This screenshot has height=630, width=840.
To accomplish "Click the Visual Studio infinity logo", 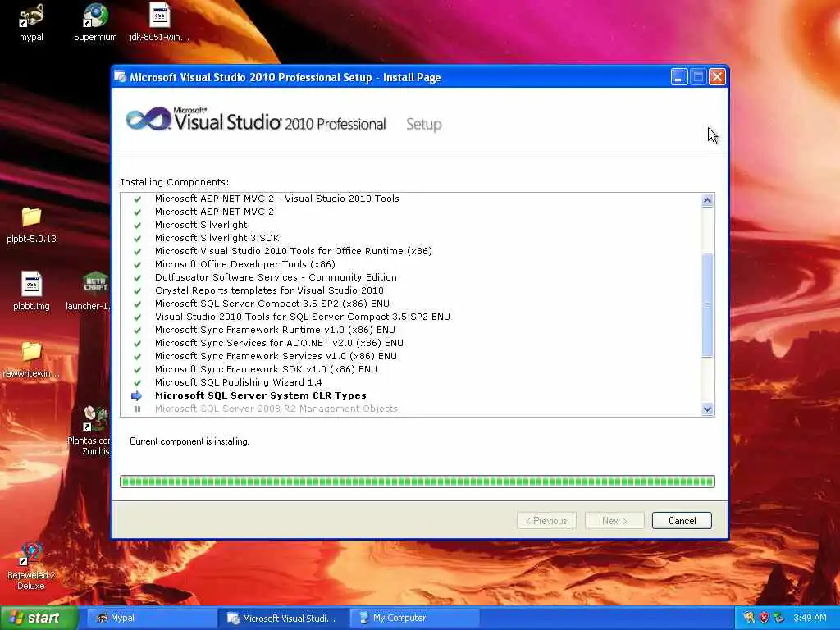I will click(148, 119).
